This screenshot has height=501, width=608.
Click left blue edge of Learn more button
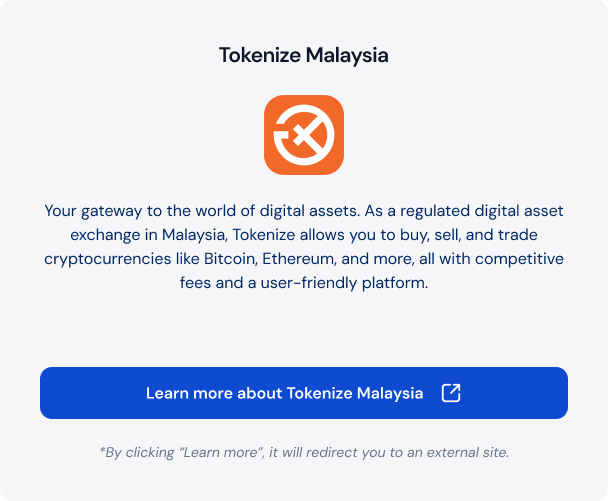tap(47, 393)
